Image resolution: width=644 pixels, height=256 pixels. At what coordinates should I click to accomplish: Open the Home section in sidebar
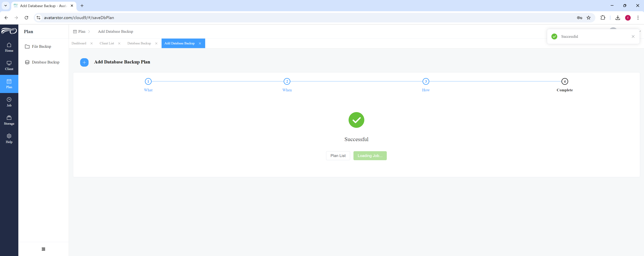(x=9, y=47)
